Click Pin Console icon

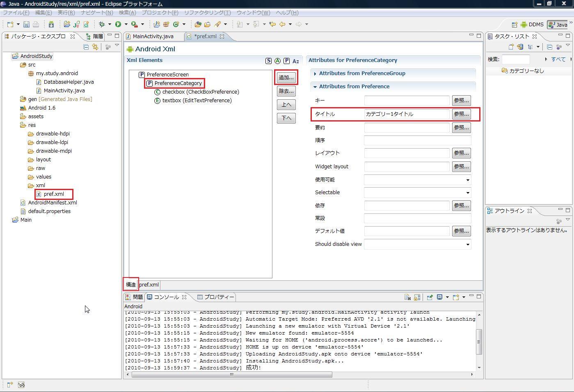430,297
